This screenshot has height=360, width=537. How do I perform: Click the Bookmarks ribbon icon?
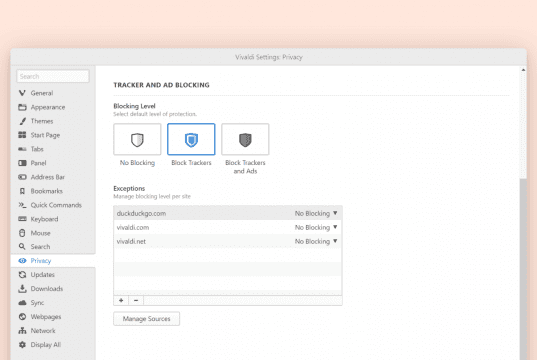tap(22, 191)
